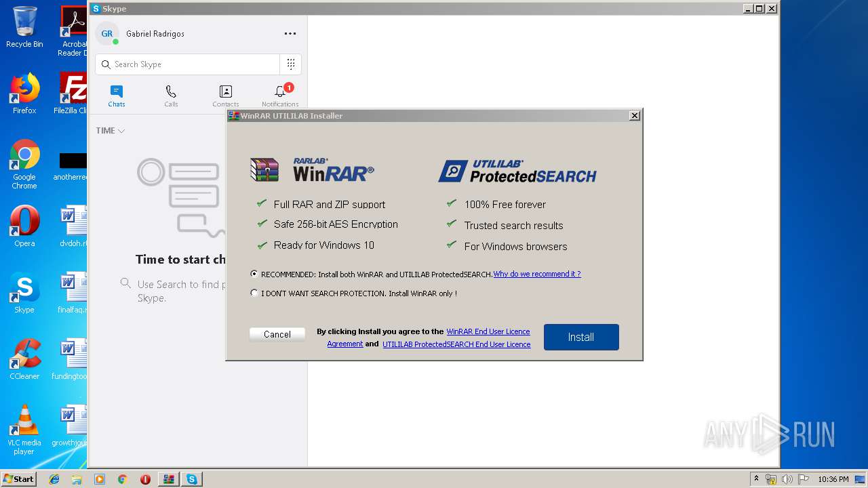Switch to WinRAR installer taskbar item
868x488 pixels.
[168, 479]
